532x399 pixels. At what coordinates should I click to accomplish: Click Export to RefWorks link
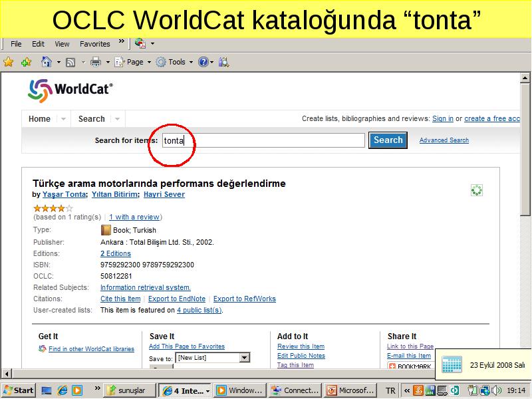click(244, 299)
